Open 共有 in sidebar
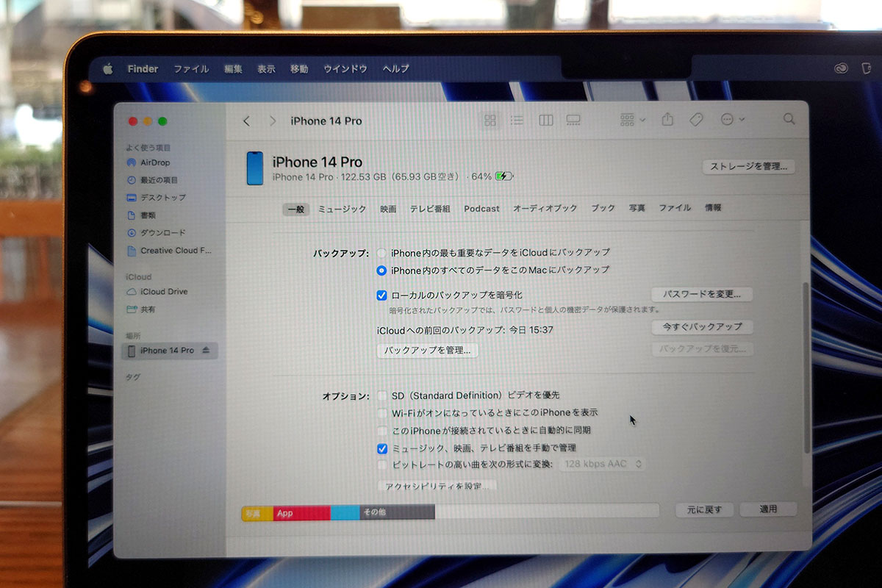Image resolution: width=882 pixels, height=588 pixels. (x=141, y=309)
